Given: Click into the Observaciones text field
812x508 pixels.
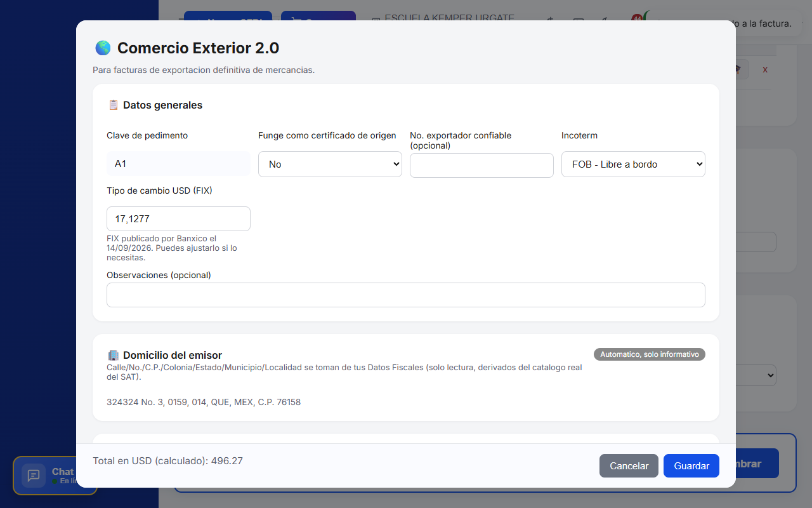Looking at the screenshot, I should click(406, 295).
